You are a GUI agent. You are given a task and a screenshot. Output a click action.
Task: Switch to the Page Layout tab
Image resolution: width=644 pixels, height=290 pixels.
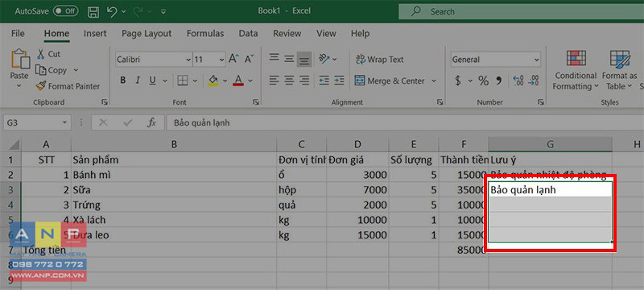click(147, 34)
